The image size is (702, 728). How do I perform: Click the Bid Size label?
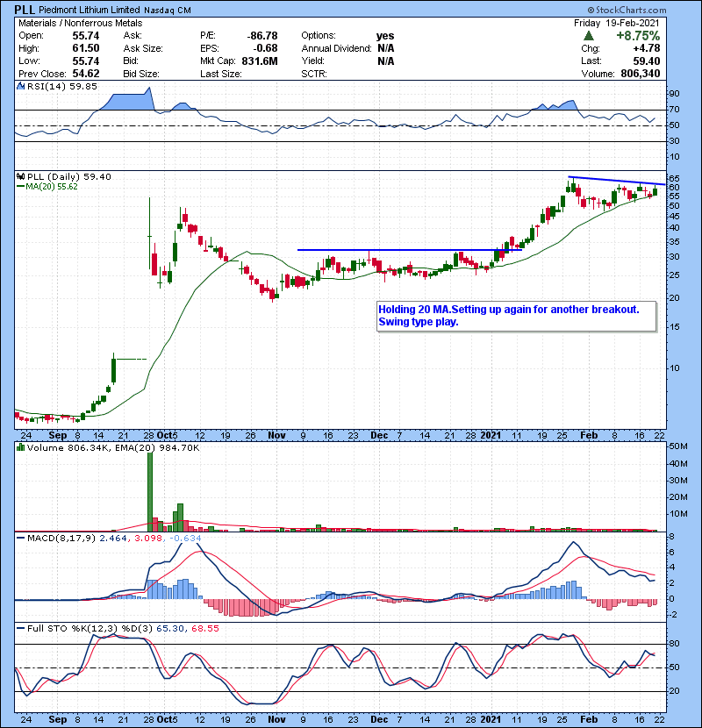pyautogui.click(x=141, y=74)
